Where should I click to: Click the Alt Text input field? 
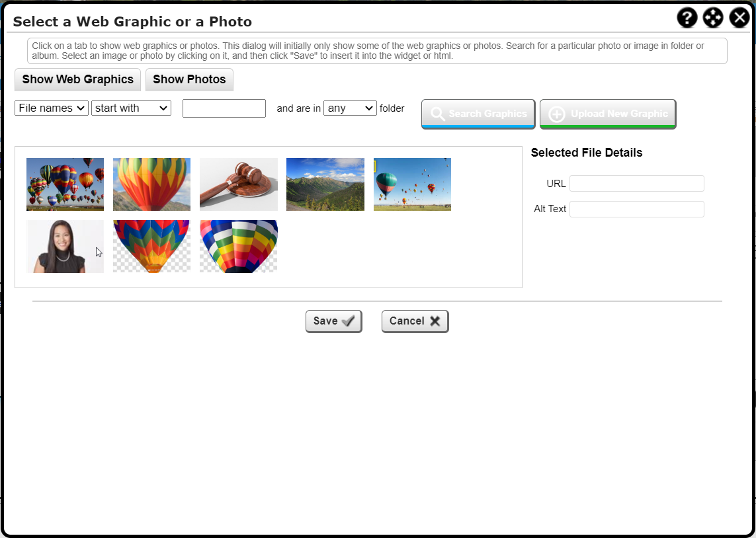pyautogui.click(x=636, y=208)
